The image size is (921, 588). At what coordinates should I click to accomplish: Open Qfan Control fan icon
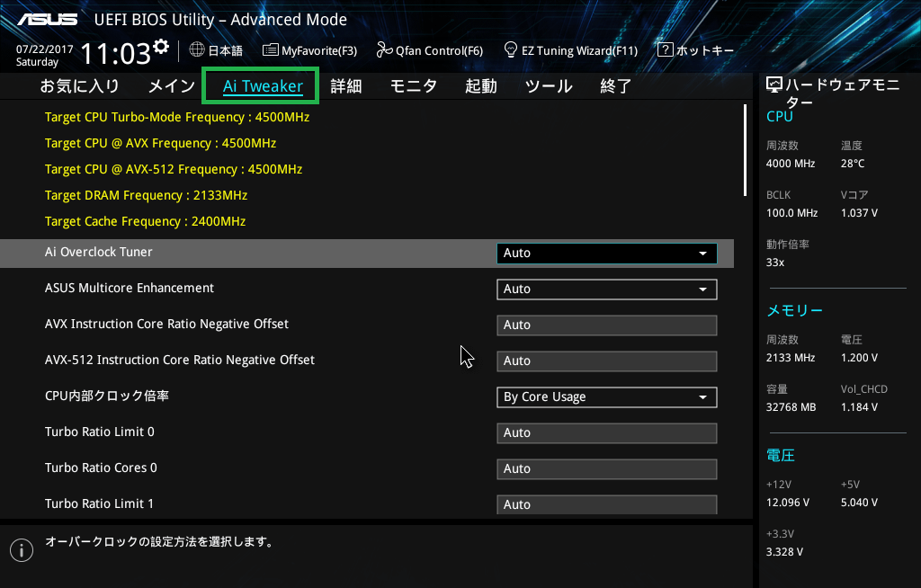point(384,50)
